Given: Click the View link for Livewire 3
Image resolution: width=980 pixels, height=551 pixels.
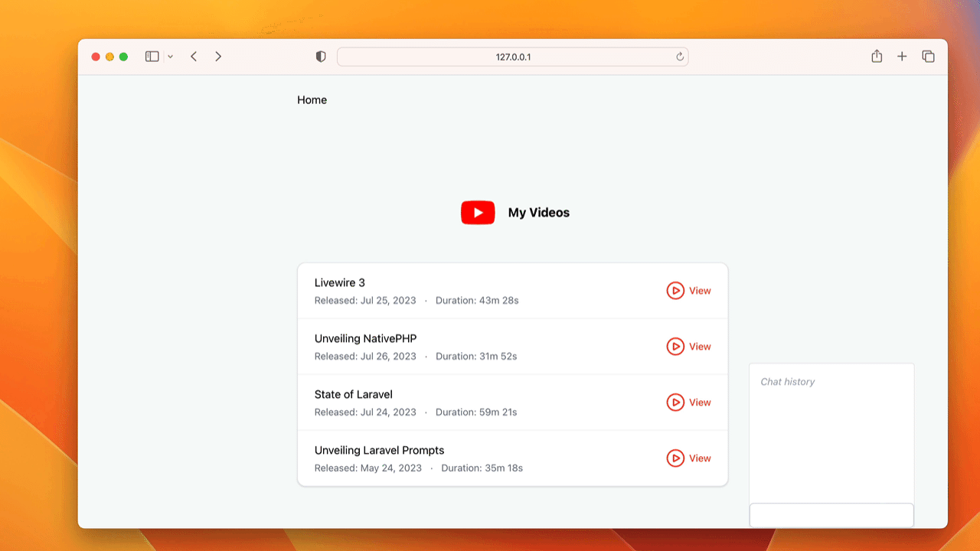Looking at the screenshot, I should [x=700, y=291].
